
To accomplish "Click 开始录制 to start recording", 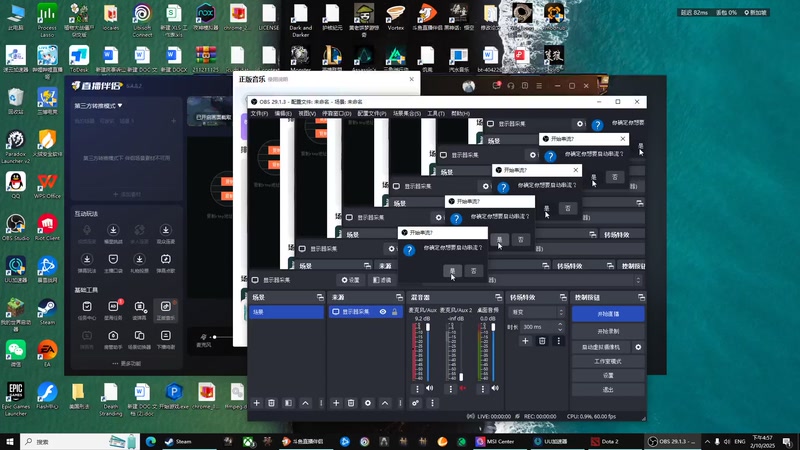I will point(608,331).
